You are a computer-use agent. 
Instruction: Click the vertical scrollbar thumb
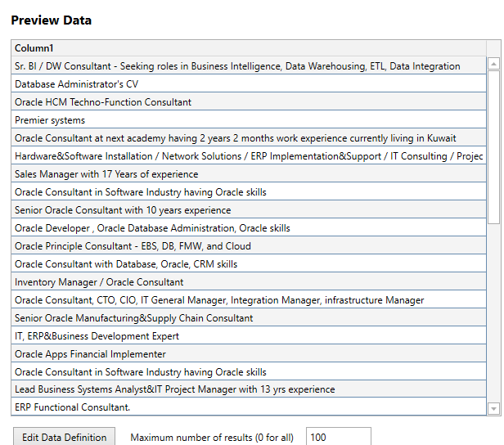coord(493,147)
